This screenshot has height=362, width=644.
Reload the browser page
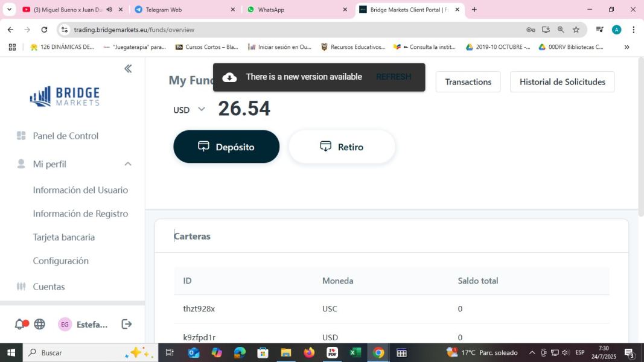click(44, 30)
